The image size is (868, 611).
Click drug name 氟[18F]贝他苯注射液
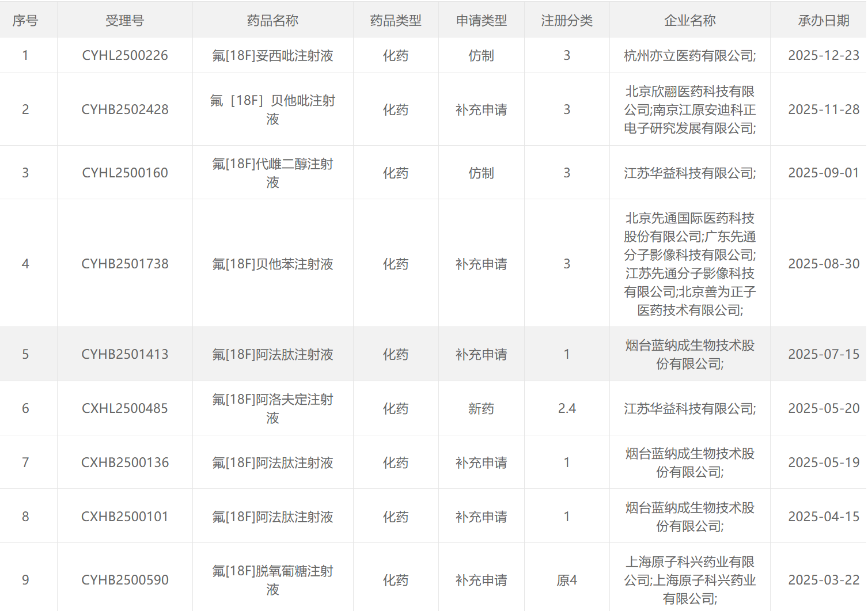272,264
